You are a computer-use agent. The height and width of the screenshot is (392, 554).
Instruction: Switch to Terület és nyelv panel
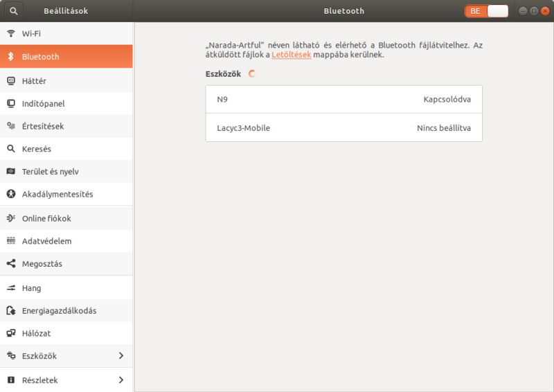pyautogui.click(x=66, y=172)
